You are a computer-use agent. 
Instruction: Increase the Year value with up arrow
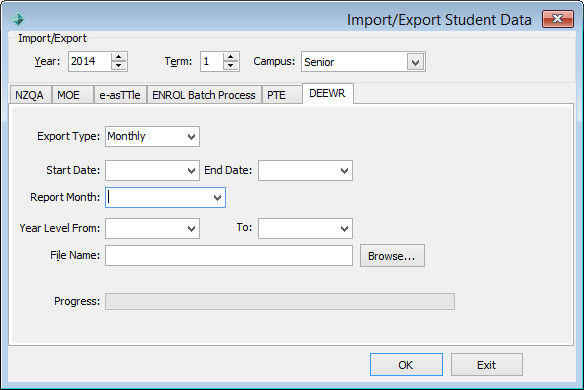[119, 57]
